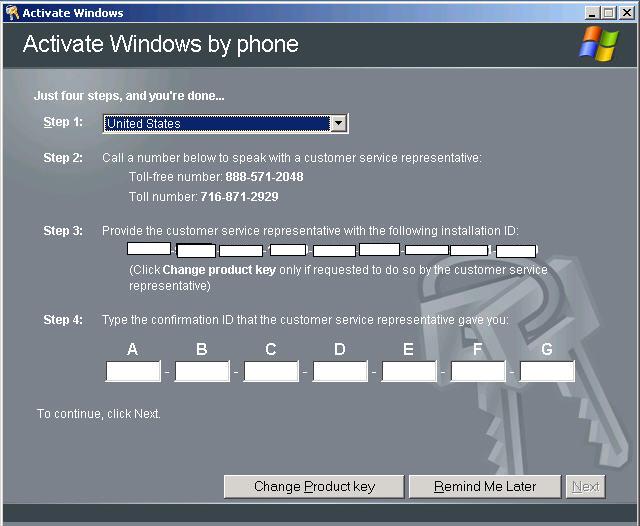Screen dimensions: 640x526
Task: Click the Remind Me Later button
Action: [485, 486]
